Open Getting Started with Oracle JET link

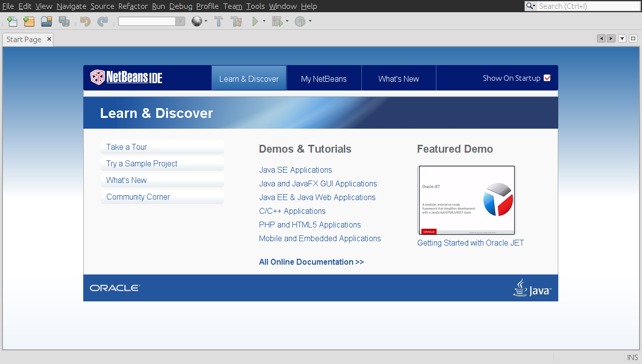(471, 243)
